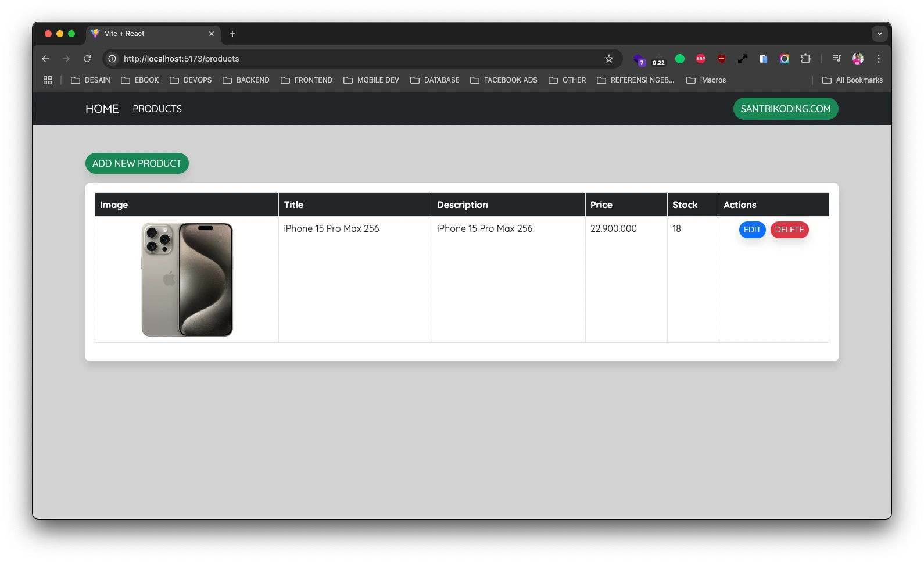
Task: Go back to previous page
Action: (x=45, y=59)
